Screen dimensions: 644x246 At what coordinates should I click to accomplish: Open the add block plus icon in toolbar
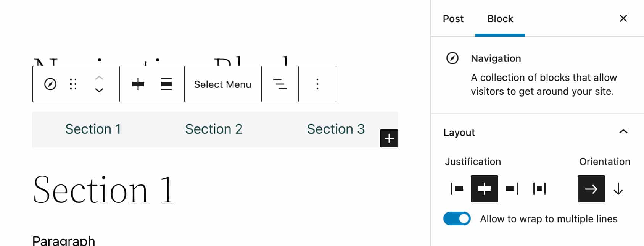tap(138, 84)
